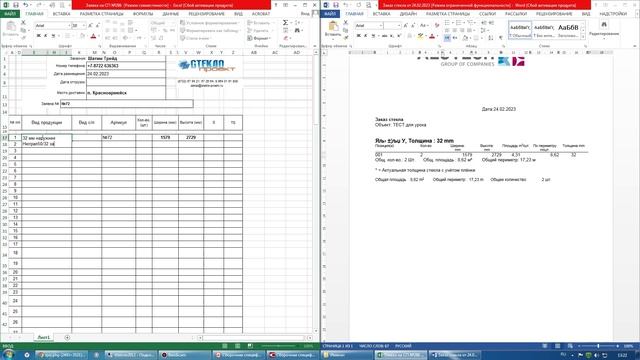Click Undo arrow in Excel quick access toolbar
This screenshot has width=640, height=360.
pos(26,5)
